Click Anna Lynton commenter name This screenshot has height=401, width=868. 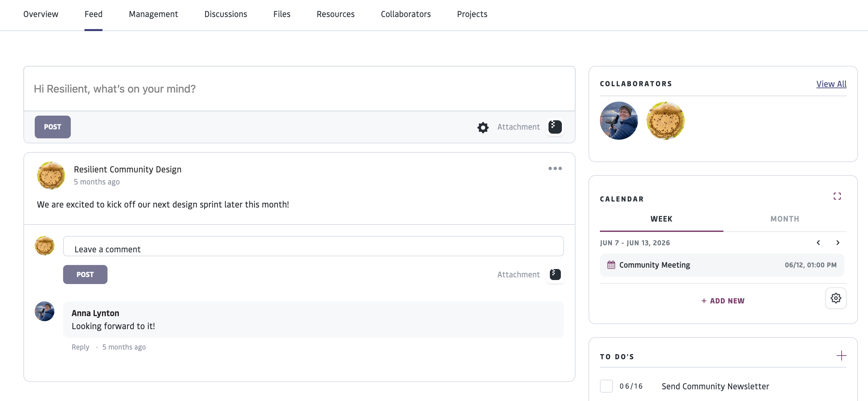95,313
